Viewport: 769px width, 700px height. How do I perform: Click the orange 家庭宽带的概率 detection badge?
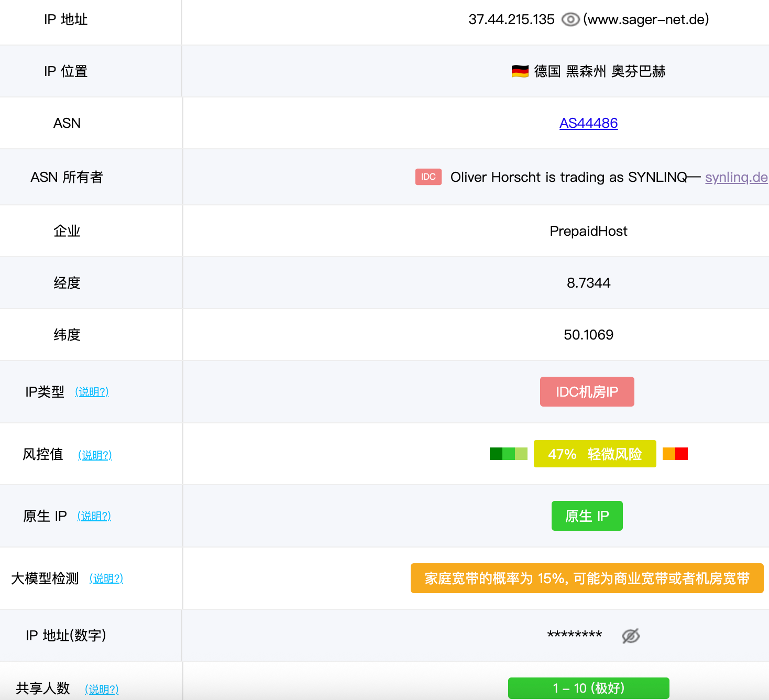click(587, 578)
